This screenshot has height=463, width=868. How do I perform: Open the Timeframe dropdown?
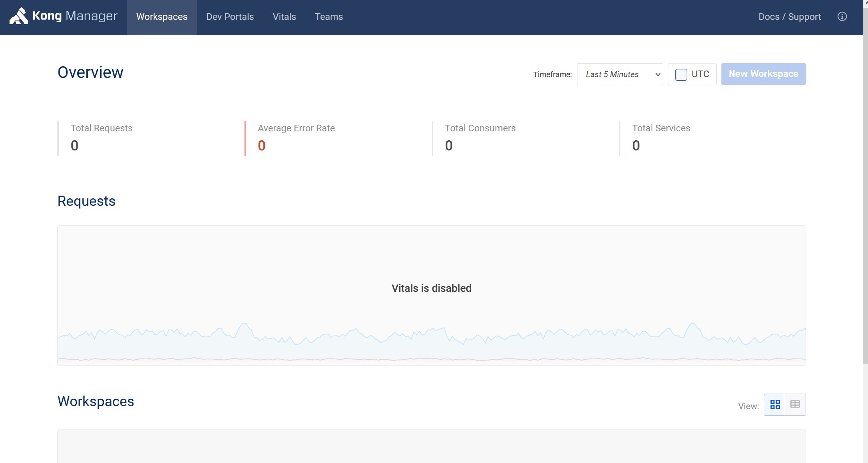[x=619, y=74]
